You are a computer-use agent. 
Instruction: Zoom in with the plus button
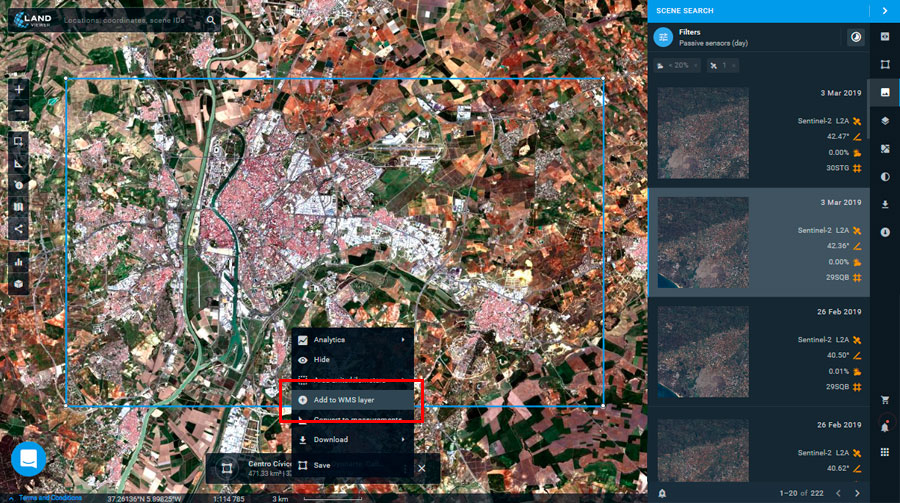tap(18, 90)
